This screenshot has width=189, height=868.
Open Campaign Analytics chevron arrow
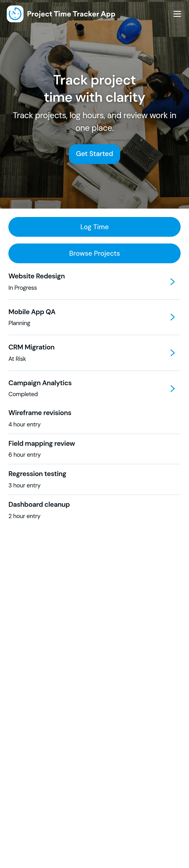point(173,389)
